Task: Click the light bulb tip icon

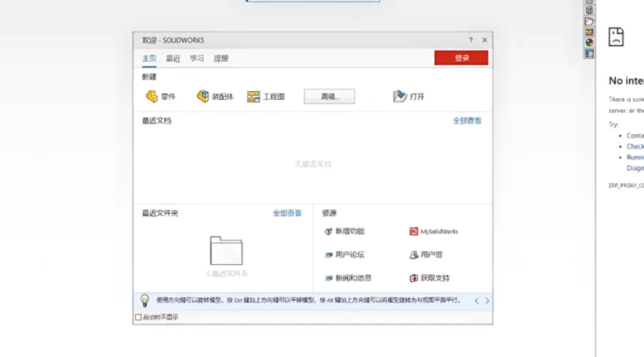Action: 144,301
